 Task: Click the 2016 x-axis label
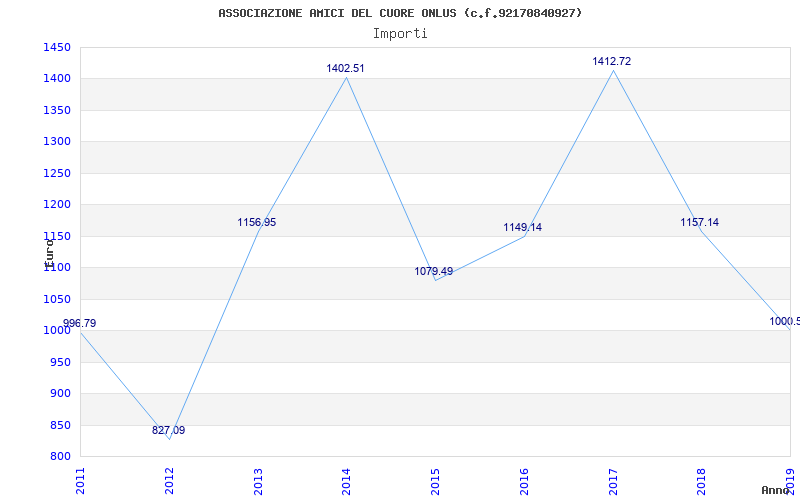524,481
